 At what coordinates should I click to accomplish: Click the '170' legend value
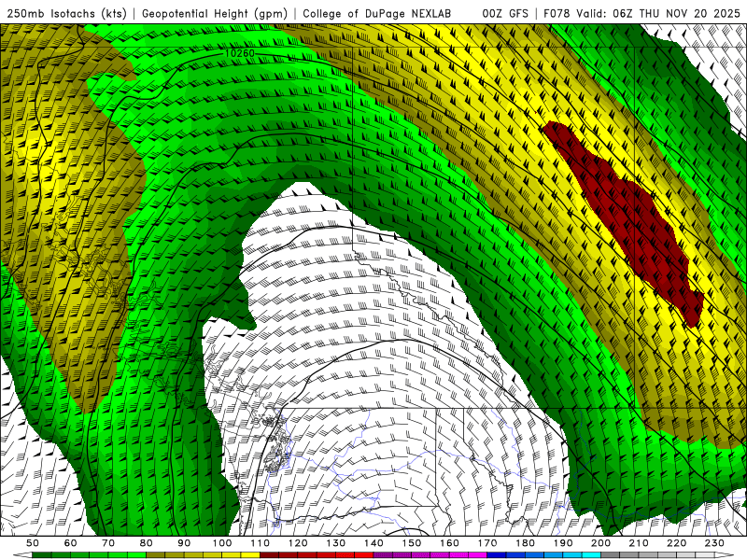click(x=486, y=543)
